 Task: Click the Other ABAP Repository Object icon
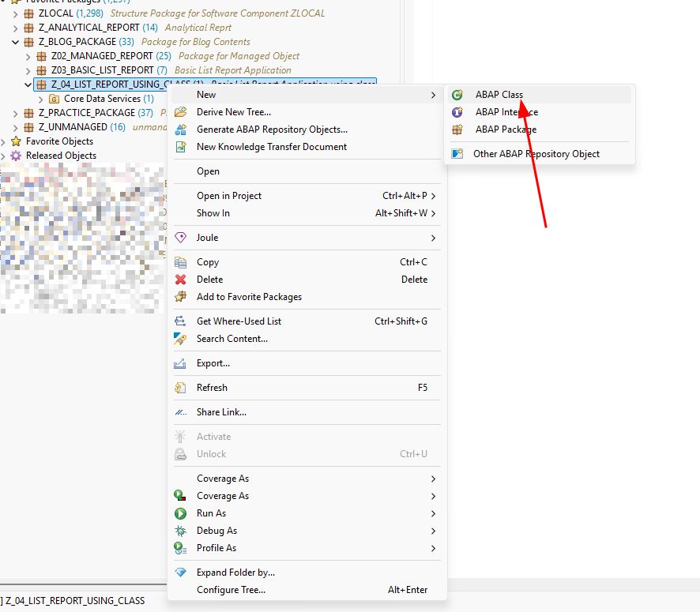coord(457,154)
